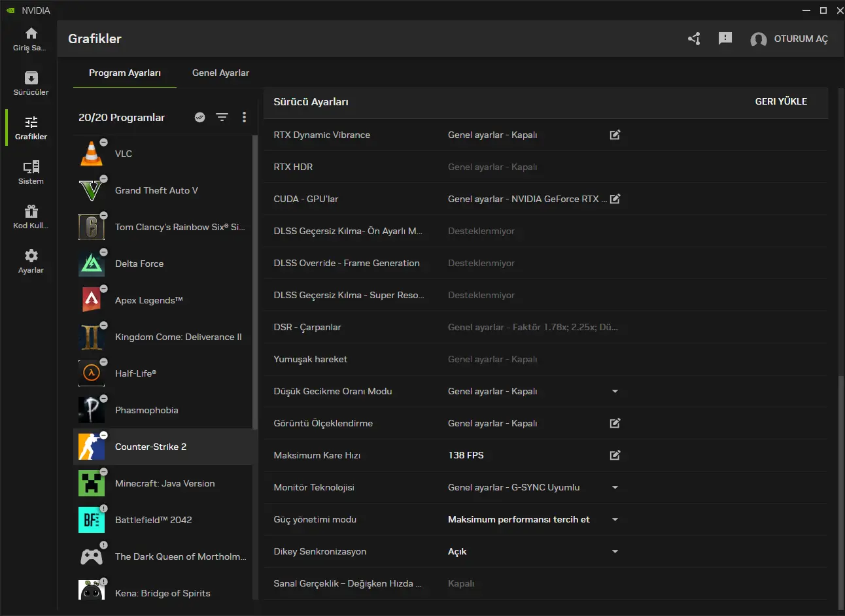This screenshot has height=616, width=845.
Task: Edit the Maksimum Kare Hızı value
Action: coord(615,455)
